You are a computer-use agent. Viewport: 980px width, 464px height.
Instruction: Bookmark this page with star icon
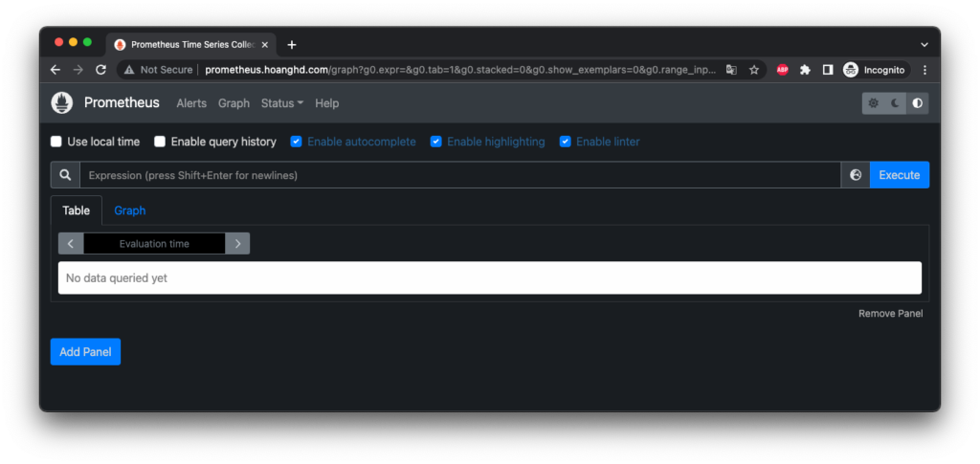coord(754,70)
